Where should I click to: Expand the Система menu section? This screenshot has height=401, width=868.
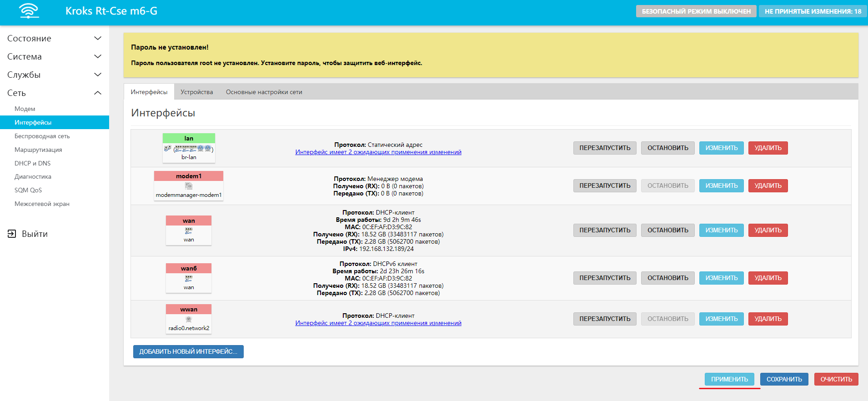click(97, 56)
